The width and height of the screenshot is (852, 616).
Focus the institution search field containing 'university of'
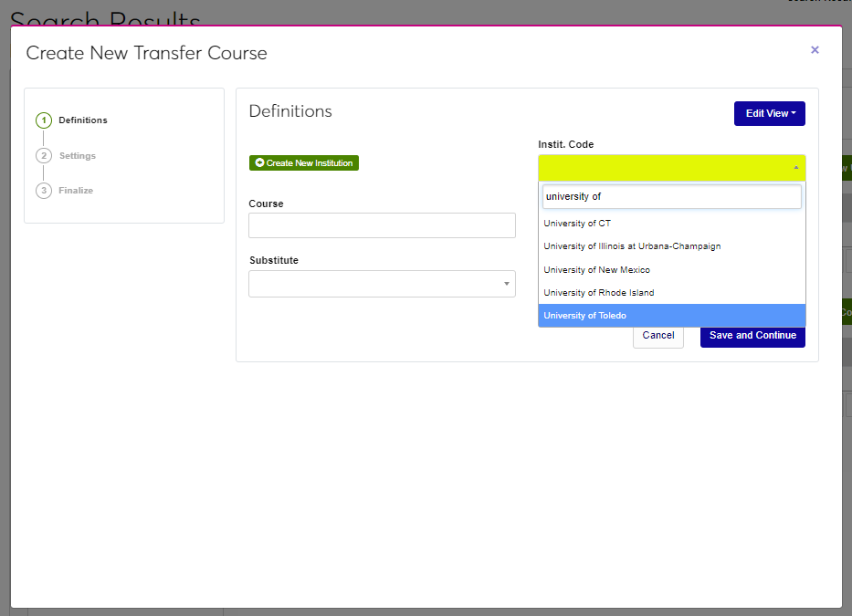point(671,196)
